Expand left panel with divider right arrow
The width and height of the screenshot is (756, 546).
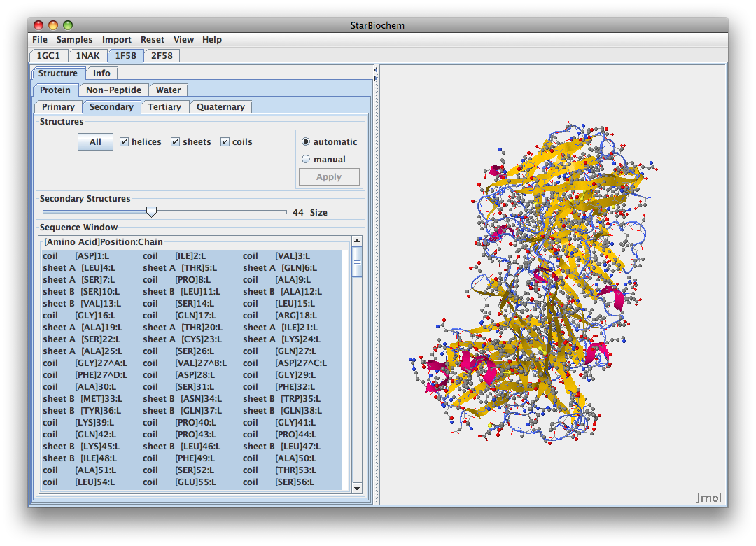375,78
